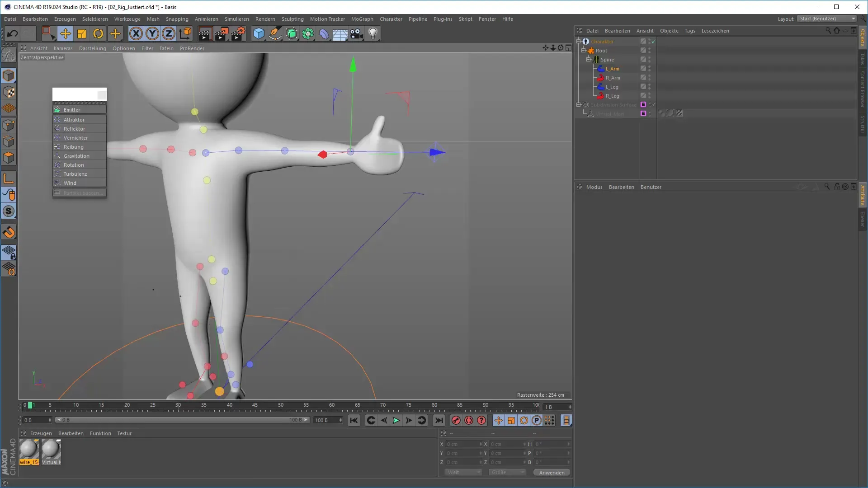Viewport: 868px width, 488px height.
Task: Jump to the start of animation
Action: 354,420
